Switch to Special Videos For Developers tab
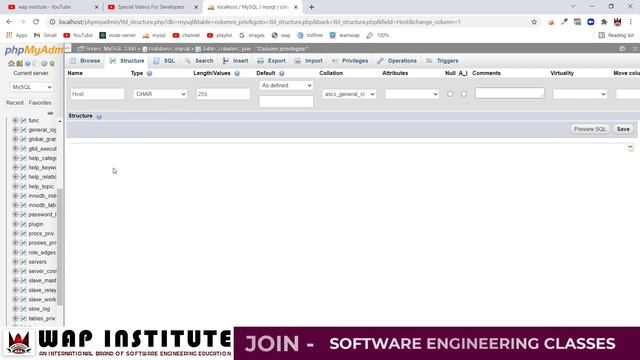Viewport: 640px width, 360px height. click(x=151, y=7)
